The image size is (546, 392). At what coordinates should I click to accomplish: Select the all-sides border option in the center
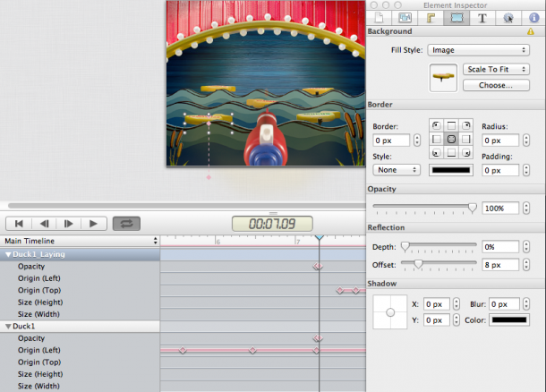pos(452,141)
